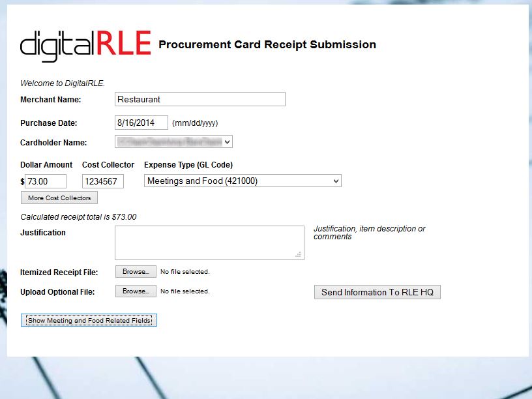532x399 pixels.
Task: Click the Upload Optional File label
Action: (x=57, y=292)
